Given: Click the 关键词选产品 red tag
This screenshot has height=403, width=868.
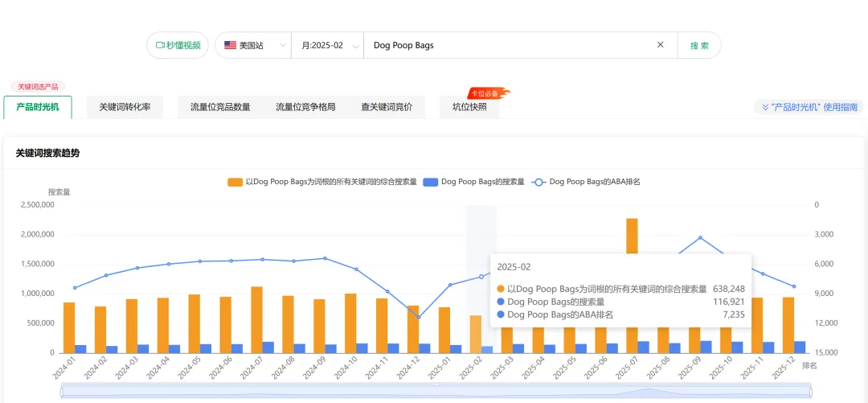Looking at the screenshot, I should [38, 86].
